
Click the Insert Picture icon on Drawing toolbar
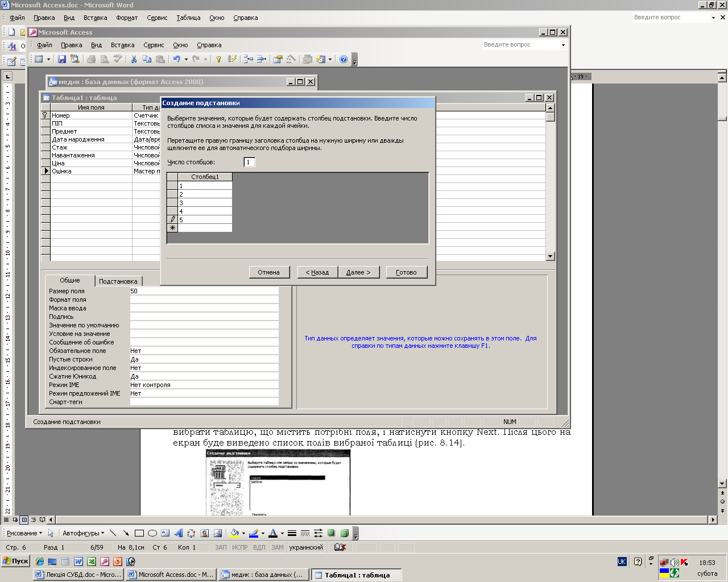pos(217,533)
